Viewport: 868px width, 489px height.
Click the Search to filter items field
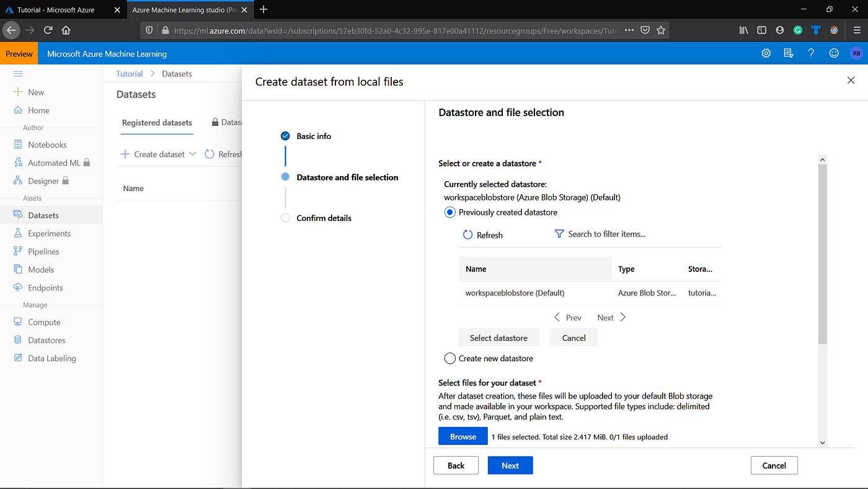pyautogui.click(x=606, y=234)
